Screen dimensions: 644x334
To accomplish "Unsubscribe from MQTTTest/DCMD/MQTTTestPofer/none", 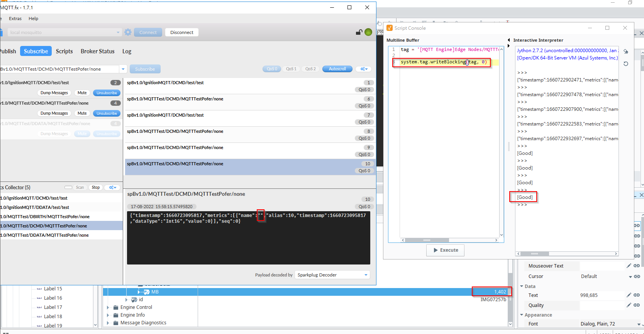I will point(107,113).
